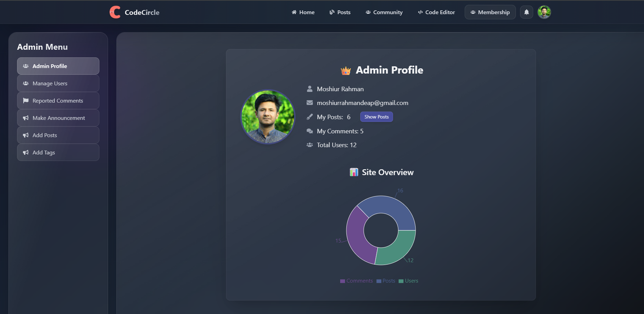Click the large admin profile photo

tap(268, 117)
